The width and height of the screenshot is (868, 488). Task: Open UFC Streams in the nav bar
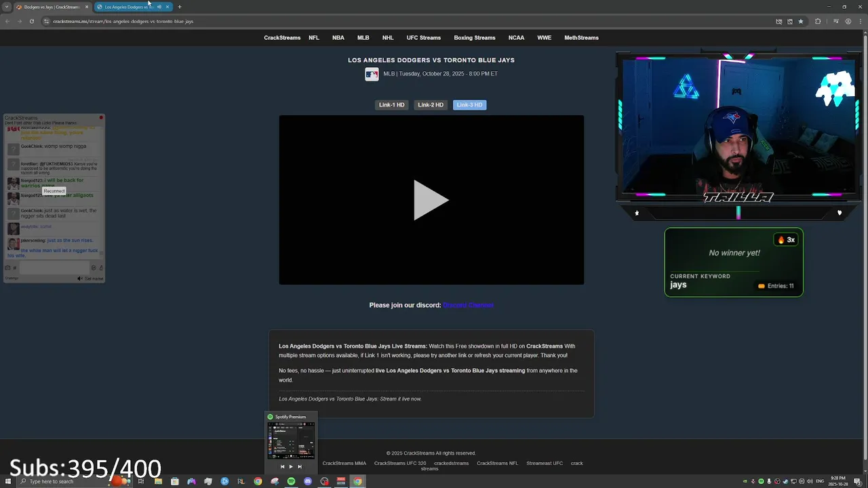pyautogui.click(x=424, y=38)
